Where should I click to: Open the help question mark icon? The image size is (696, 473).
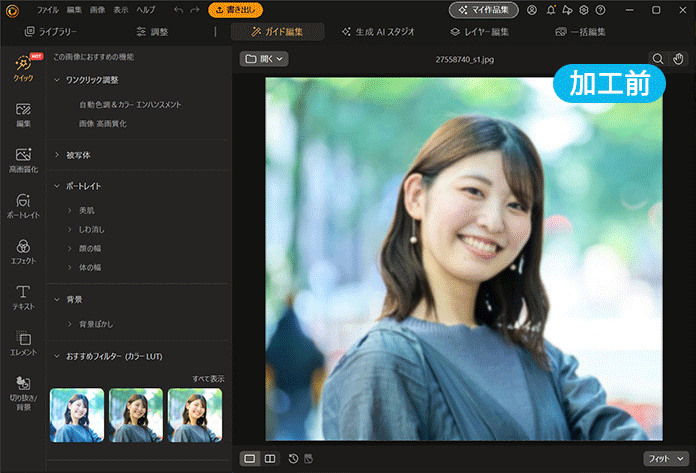click(x=600, y=10)
